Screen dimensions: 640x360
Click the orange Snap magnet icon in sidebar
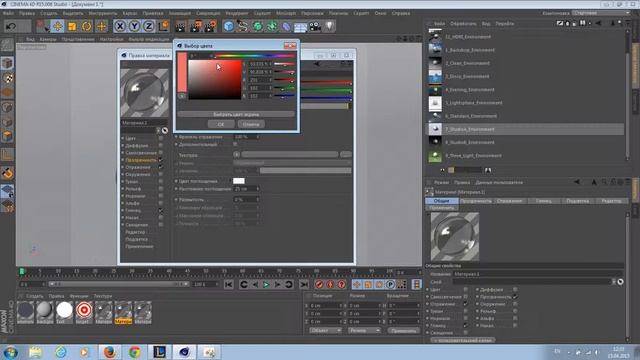point(7,173)
